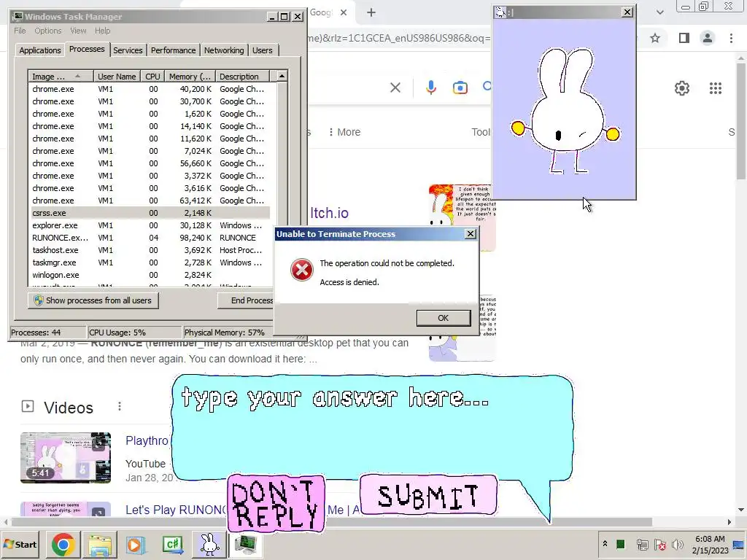
Task: Open Google Lens camera search icon
Action: click(x=460, y=87)
